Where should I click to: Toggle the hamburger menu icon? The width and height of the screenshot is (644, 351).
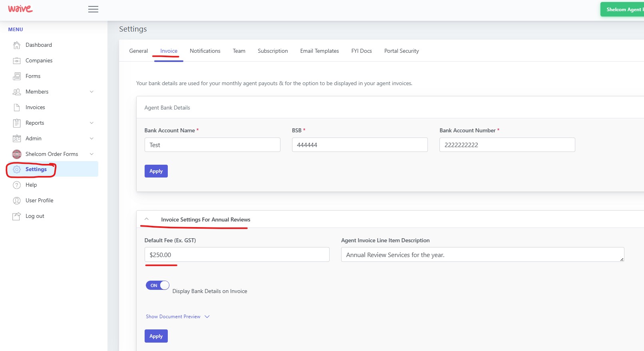[x=93, y=9]
